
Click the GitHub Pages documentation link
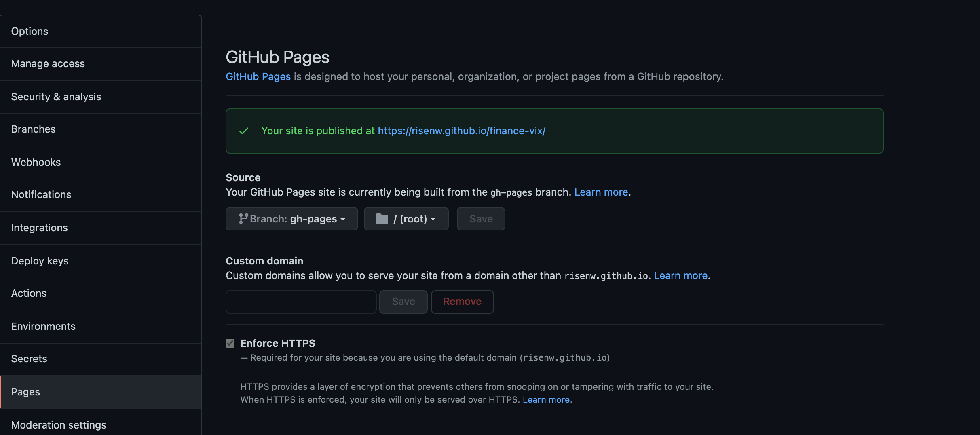coord(258,76)
